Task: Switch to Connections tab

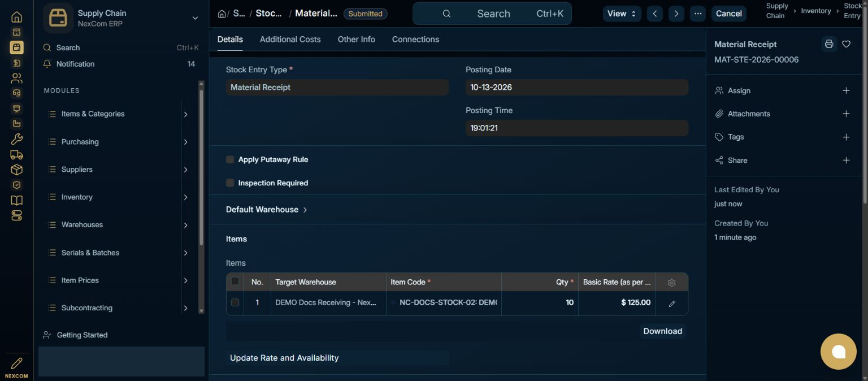Action: (415, 40)
